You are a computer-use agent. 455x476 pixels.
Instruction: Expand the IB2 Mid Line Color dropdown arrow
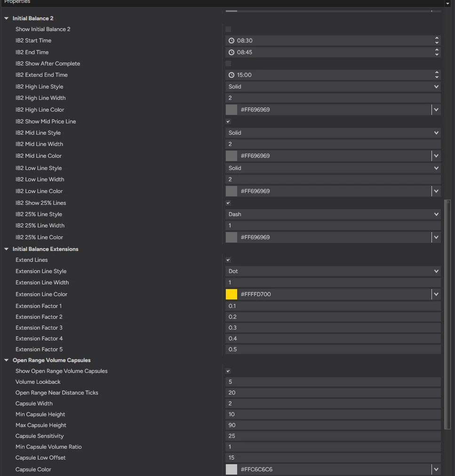click(436, 156)
